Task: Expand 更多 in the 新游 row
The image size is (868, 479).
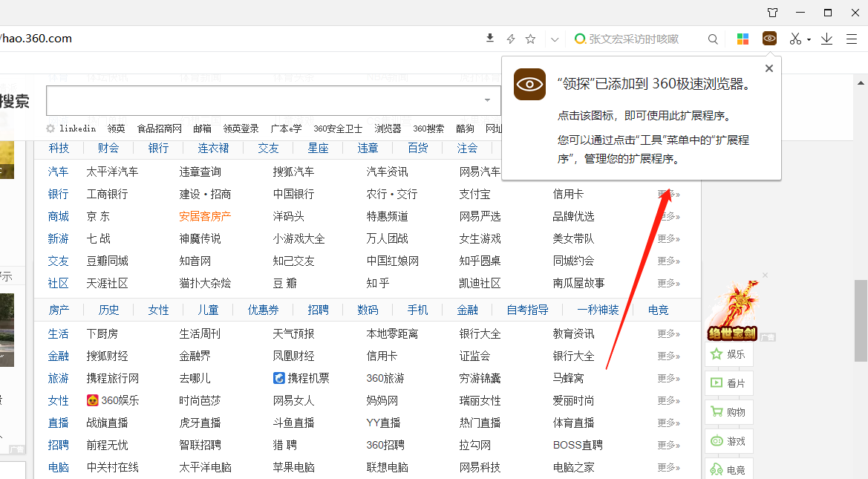Action: point(669,238)
